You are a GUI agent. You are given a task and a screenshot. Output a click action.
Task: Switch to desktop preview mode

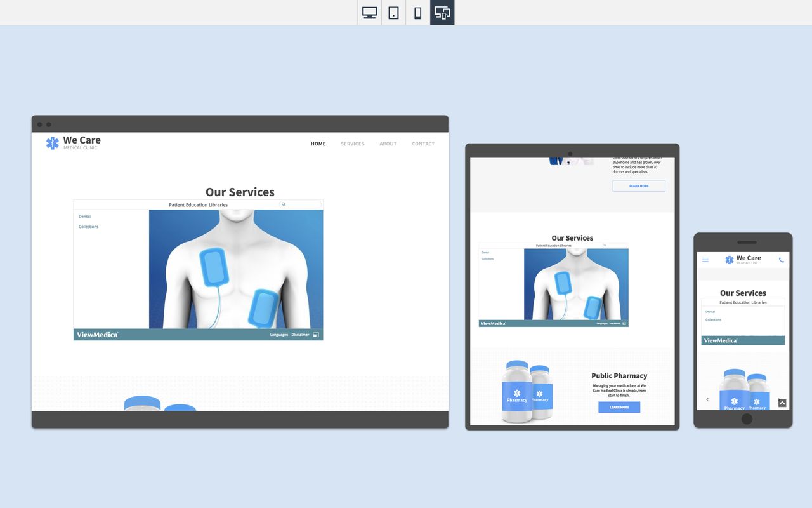click(369, 12)
